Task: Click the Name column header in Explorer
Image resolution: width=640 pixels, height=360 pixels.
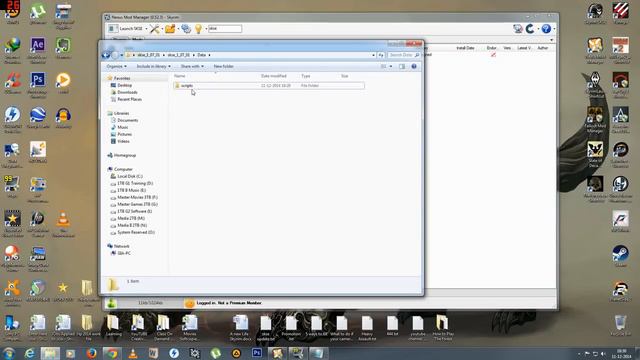Action: pyautogui.click(x=180, y=76)
